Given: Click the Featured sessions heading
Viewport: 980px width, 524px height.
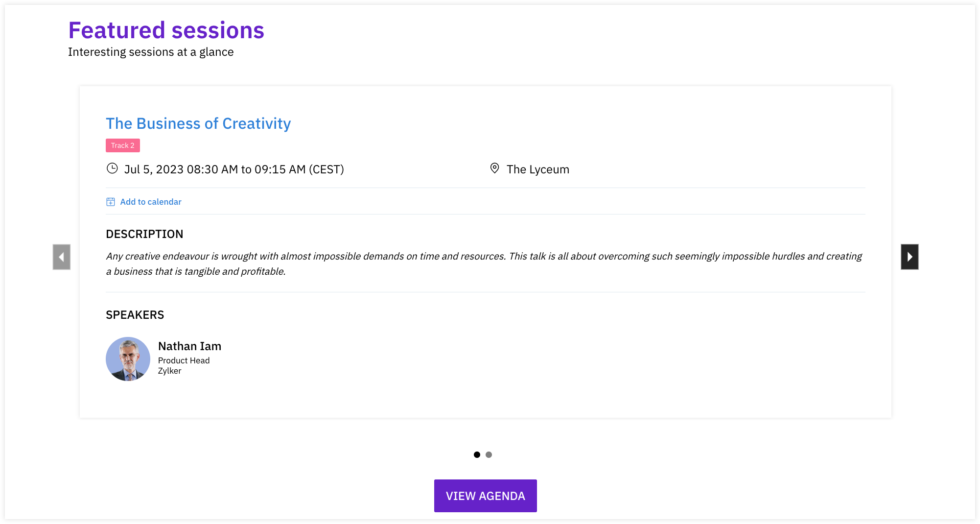Looking at the screenshot, I should (166, 30).
